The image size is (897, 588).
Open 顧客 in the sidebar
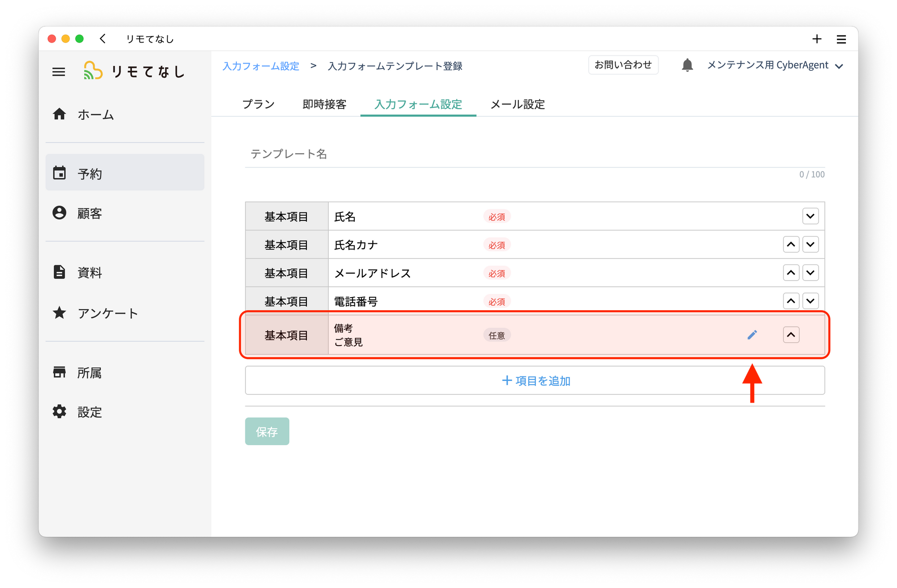[x=125, y=213]
